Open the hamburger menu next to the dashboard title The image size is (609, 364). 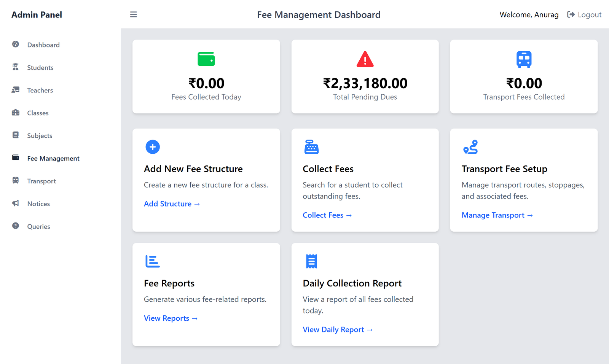click(133, 14)
